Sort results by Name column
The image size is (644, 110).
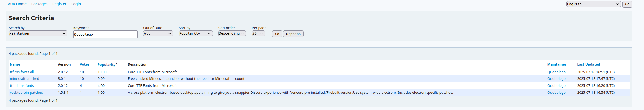15,64
